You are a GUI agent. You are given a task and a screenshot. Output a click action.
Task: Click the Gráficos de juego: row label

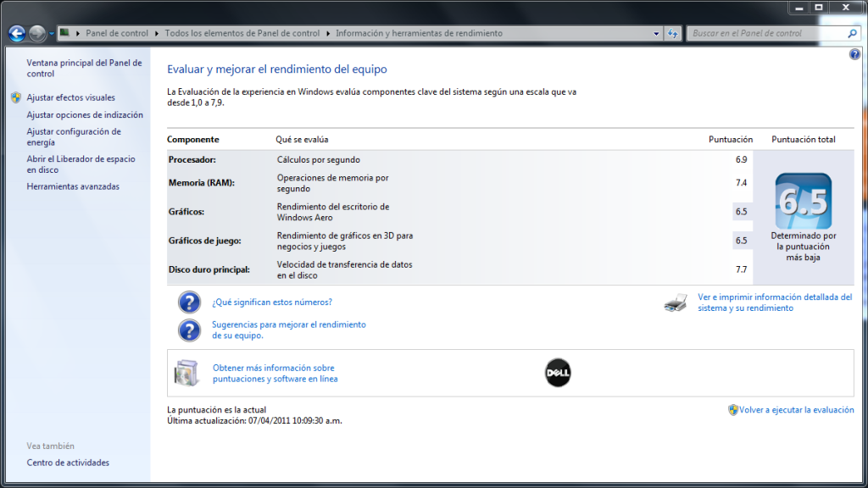click(205, 241)
